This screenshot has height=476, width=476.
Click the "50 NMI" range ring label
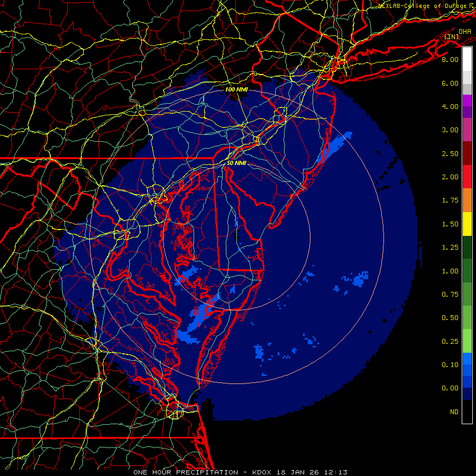pyautogui.click(x=236, y=163)
